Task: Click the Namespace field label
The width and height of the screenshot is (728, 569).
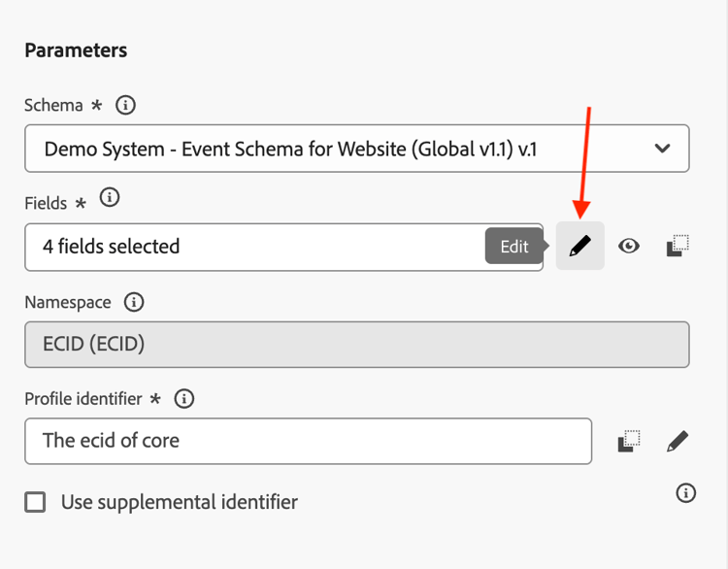Action: tap(67, 302)
